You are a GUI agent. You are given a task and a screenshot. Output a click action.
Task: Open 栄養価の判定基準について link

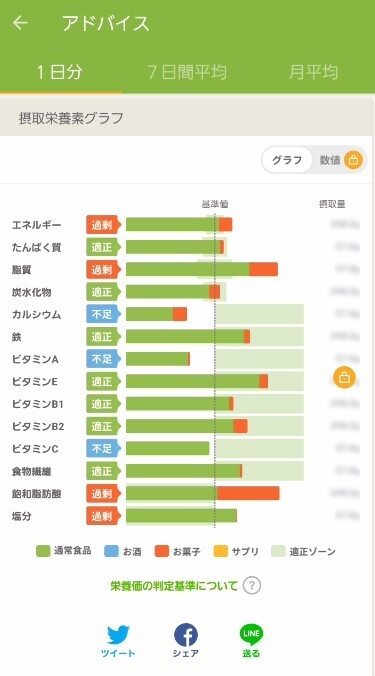pos(174,586)
